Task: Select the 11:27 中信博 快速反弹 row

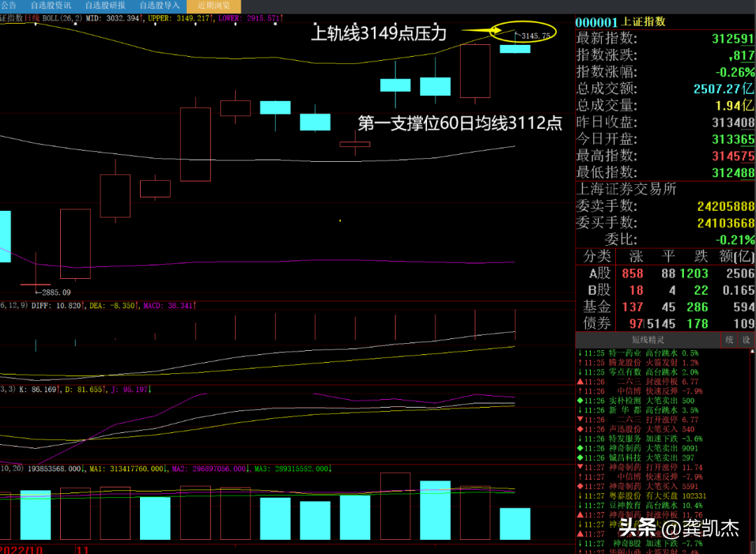Action: point(662,477)
